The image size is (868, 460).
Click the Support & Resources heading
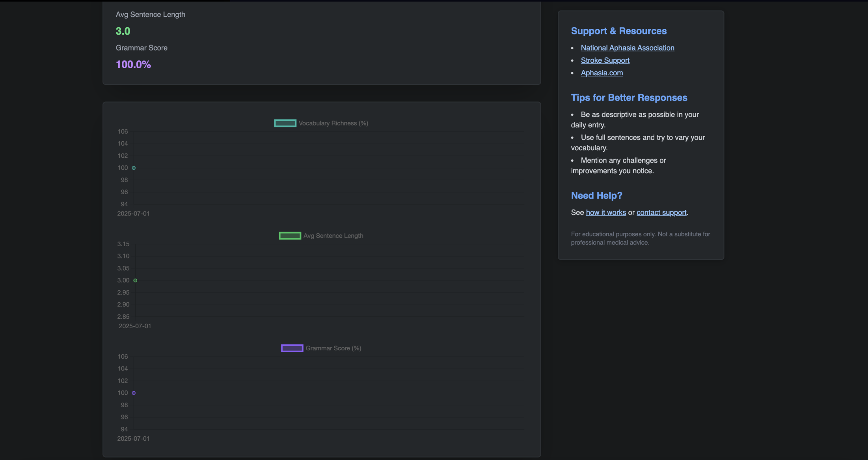(618, 31)
